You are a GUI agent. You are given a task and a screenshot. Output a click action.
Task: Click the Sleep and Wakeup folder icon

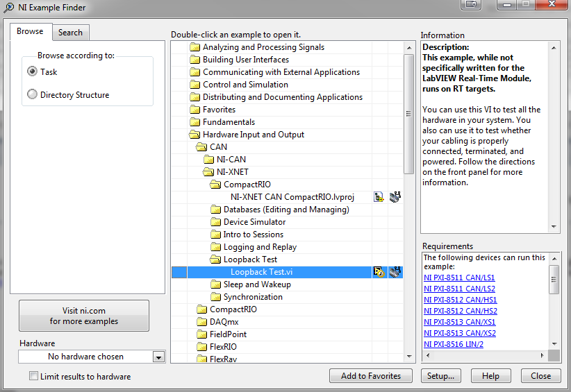tap(215, 284)
